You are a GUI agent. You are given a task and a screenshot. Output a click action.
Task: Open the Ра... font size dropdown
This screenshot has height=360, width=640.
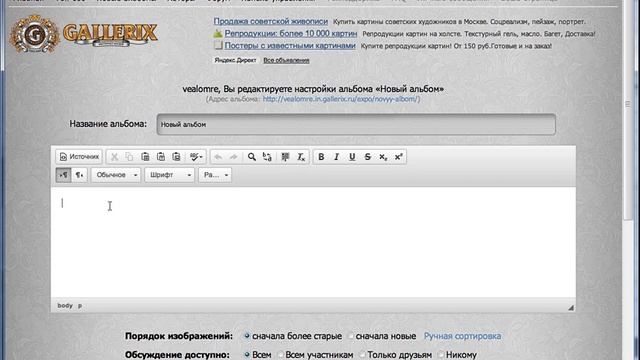[x=215, y=175]
